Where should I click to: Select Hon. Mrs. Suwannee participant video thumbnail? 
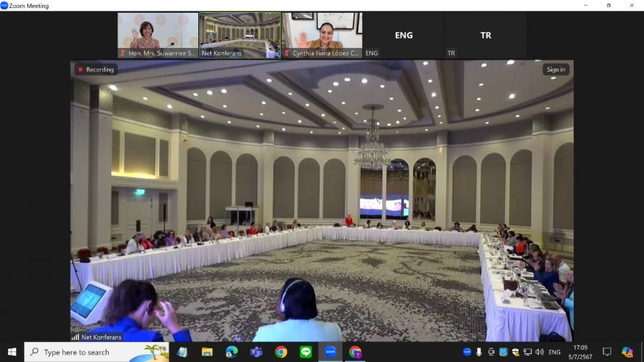click(x=158, y=34)
